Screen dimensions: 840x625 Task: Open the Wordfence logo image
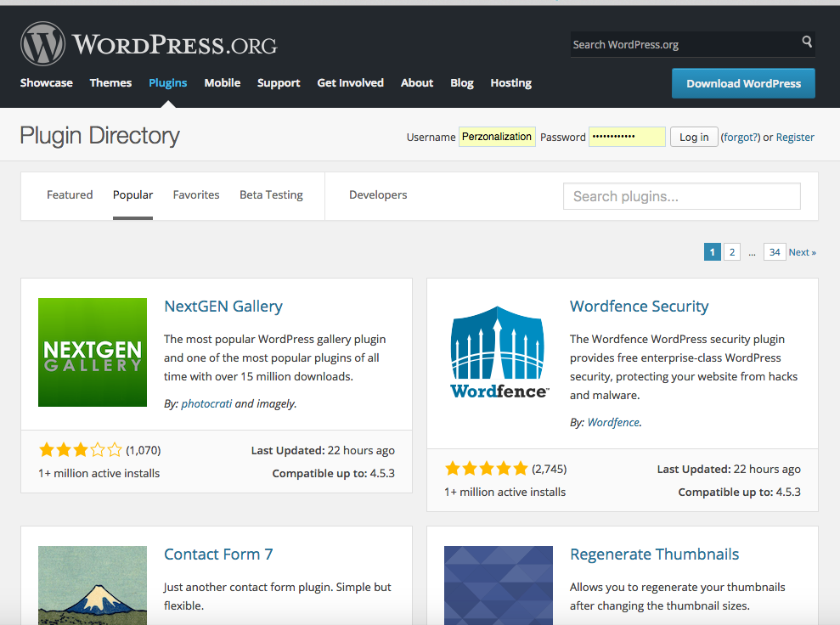pos(499,352)
